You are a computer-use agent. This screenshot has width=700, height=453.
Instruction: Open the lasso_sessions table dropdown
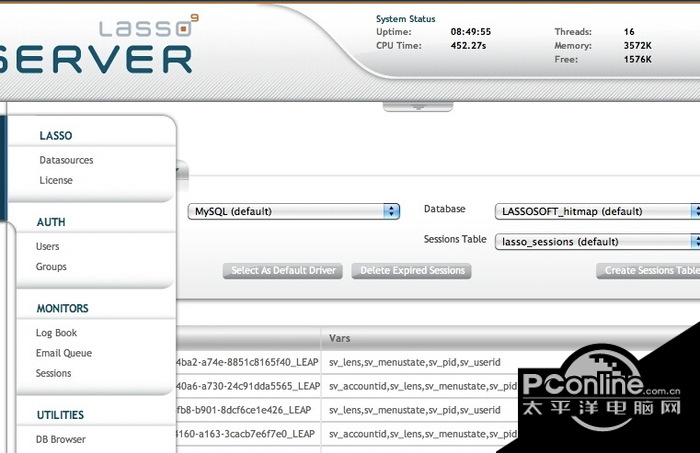tap(597, 241)
